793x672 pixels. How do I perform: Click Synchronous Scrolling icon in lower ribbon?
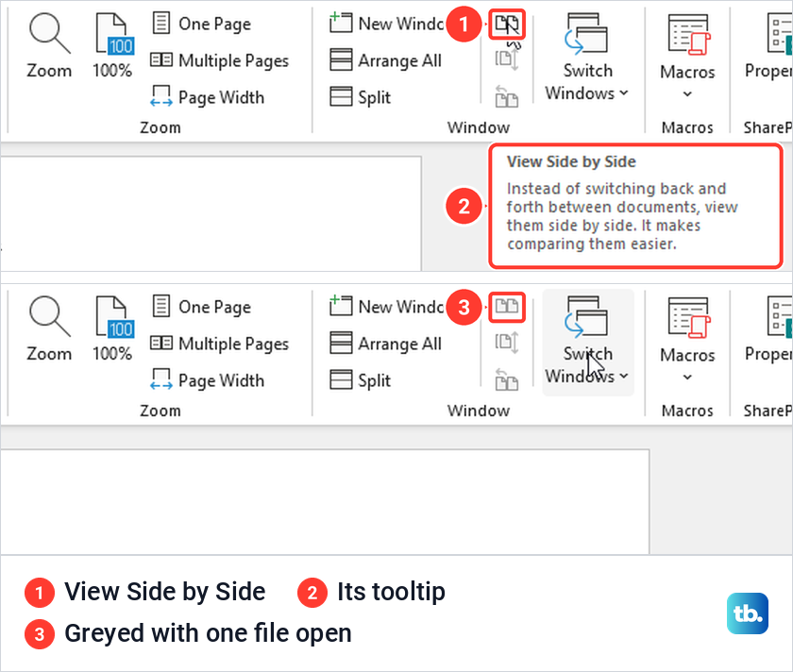tap(507, 343)
